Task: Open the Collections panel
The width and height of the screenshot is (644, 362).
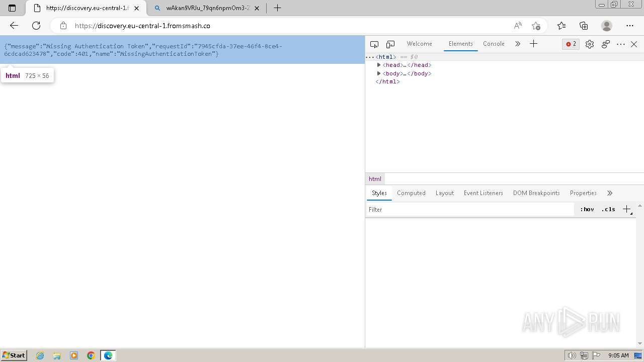Action: 584,26
